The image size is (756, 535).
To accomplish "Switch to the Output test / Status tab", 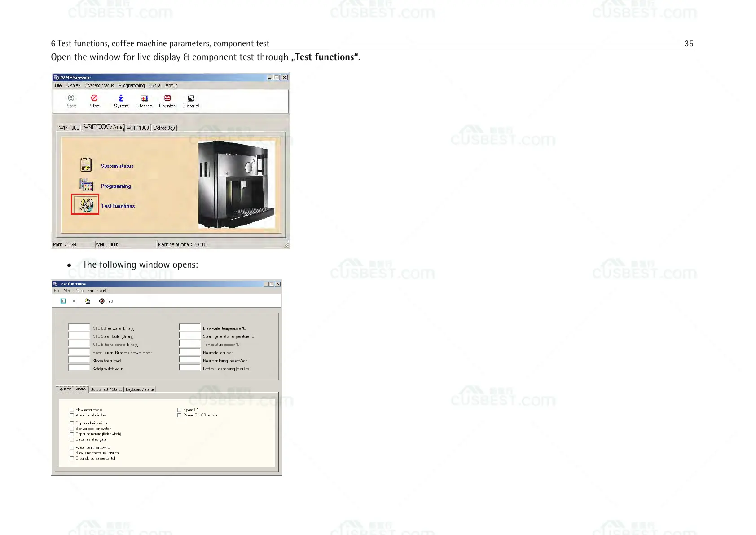I will click(x=106, y=389).
